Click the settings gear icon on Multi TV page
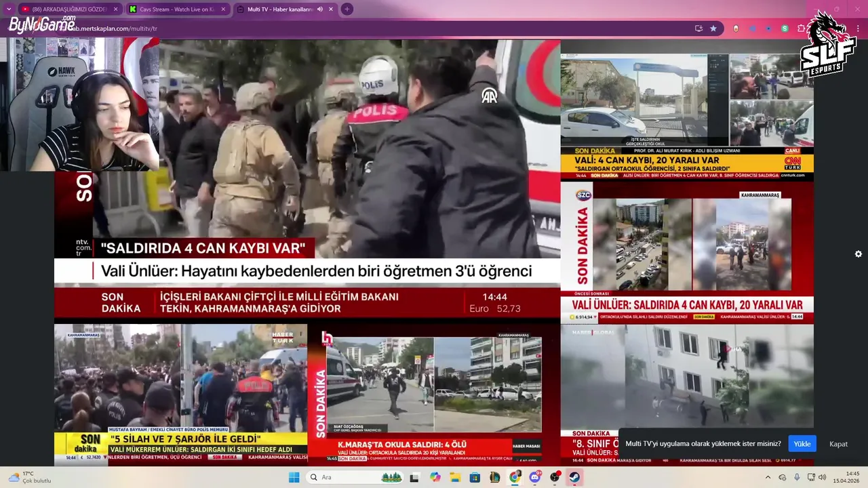 [x=858, y=254]
